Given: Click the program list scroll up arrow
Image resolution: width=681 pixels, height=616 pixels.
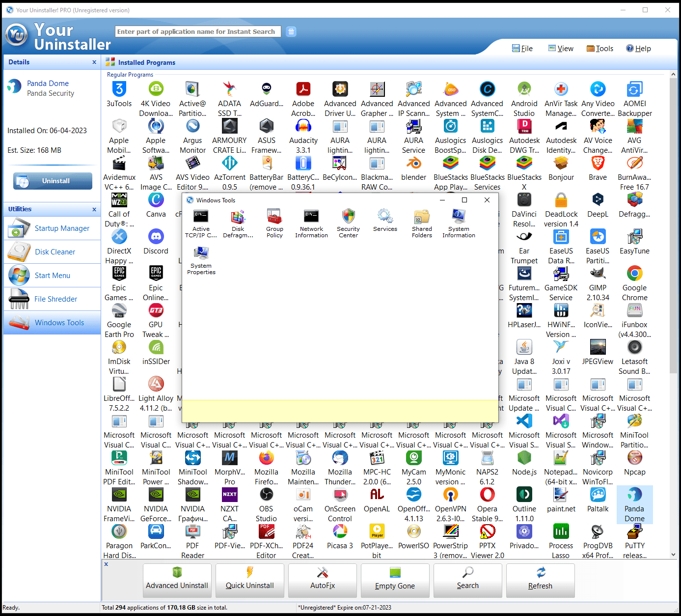Looking at the screenshot, I should (x=673, y=75).
